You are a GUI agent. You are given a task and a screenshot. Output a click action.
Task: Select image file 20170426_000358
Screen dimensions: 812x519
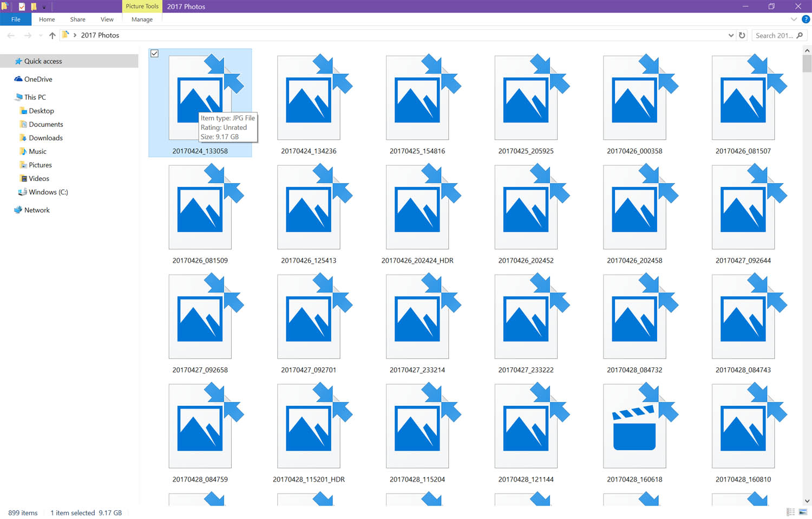[634, 103]
